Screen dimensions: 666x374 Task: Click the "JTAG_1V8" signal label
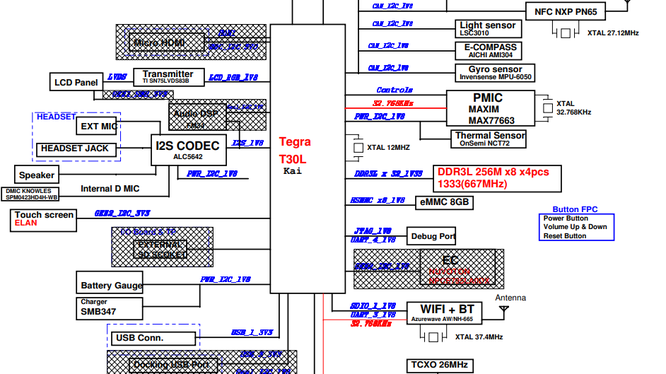[x=373, y=231]
